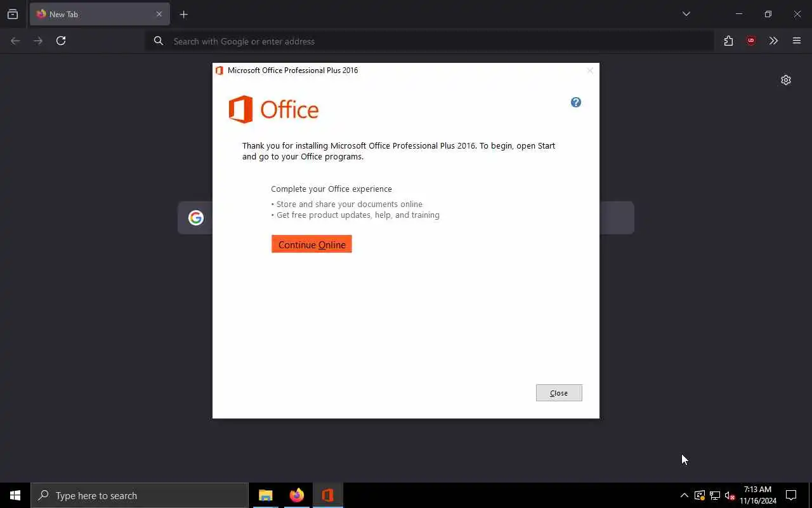Viewport: 812px width, 508px height.
Task: Open the uBlock Origin toolbar icon
Action: pos(751,41)
